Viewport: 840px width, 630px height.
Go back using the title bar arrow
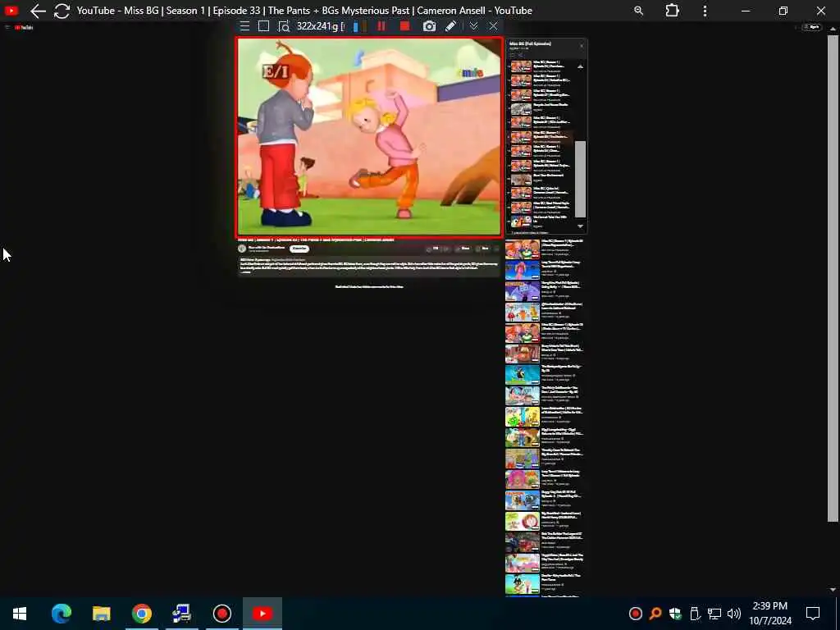coord(38,11)
